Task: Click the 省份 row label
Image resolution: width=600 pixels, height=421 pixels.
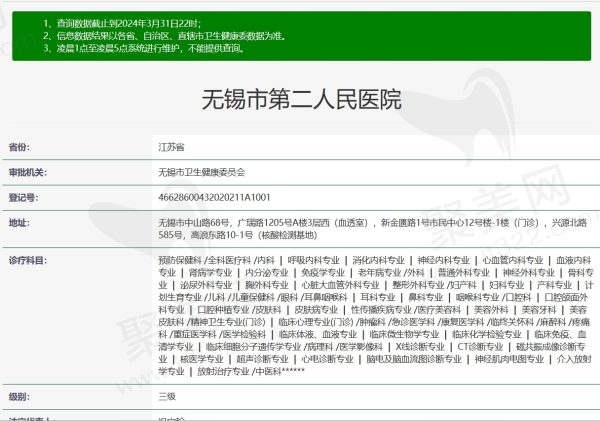Action: click(19, 147)
